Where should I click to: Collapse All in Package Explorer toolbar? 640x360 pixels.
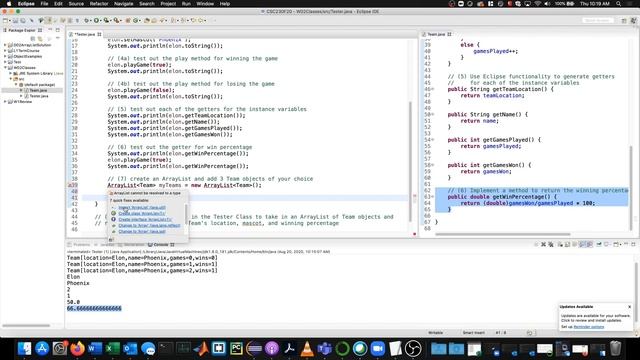(x=33, y=38)
